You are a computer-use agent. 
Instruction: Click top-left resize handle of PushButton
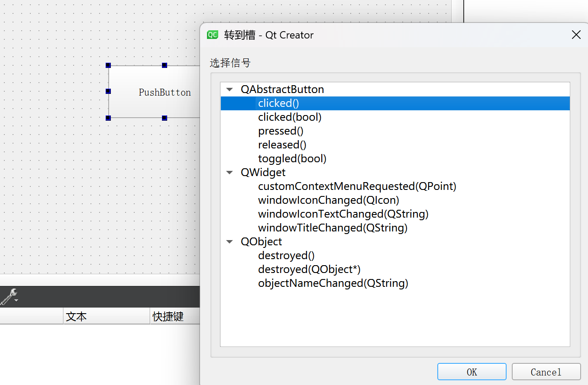pos(108,65)
